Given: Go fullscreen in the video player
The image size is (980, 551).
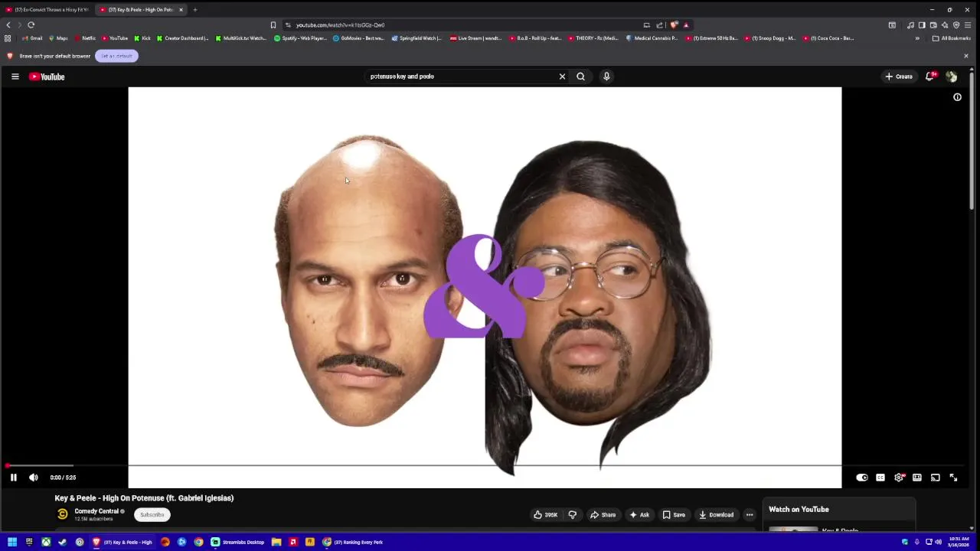Looking at the screenshot, I should coord(954,478).
